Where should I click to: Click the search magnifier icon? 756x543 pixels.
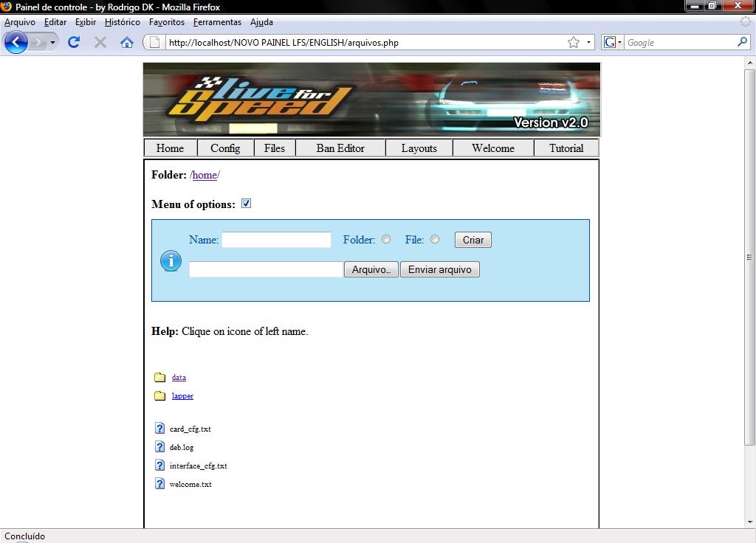click(742, 42)
